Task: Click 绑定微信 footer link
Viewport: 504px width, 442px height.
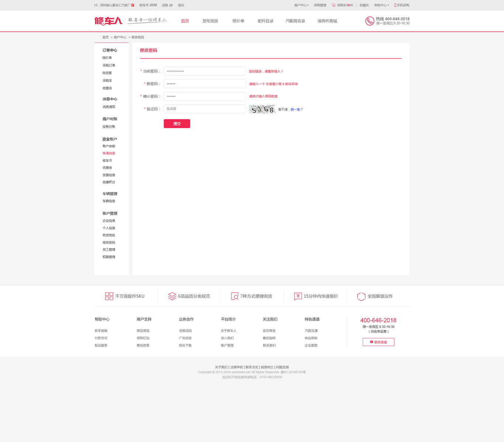Action: click(143, 331)
